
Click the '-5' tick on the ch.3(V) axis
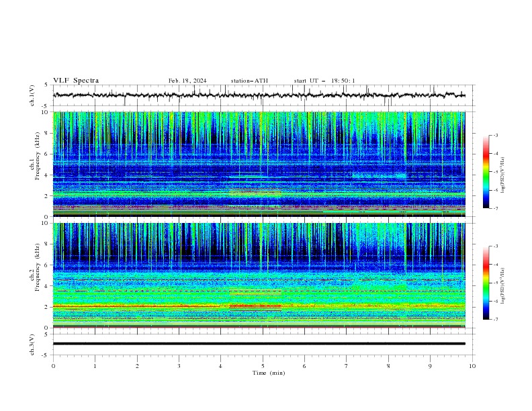click(46, 355)
